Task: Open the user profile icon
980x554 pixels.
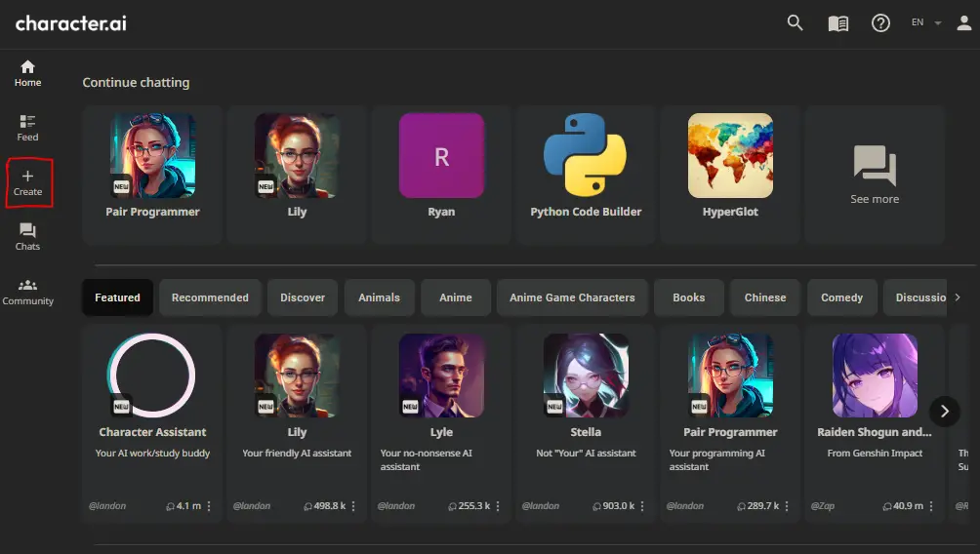Action: 963,23
